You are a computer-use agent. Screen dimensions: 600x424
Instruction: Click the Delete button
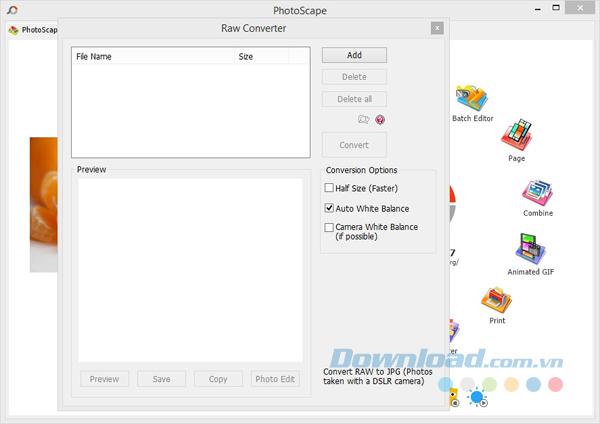pos(354,77)
